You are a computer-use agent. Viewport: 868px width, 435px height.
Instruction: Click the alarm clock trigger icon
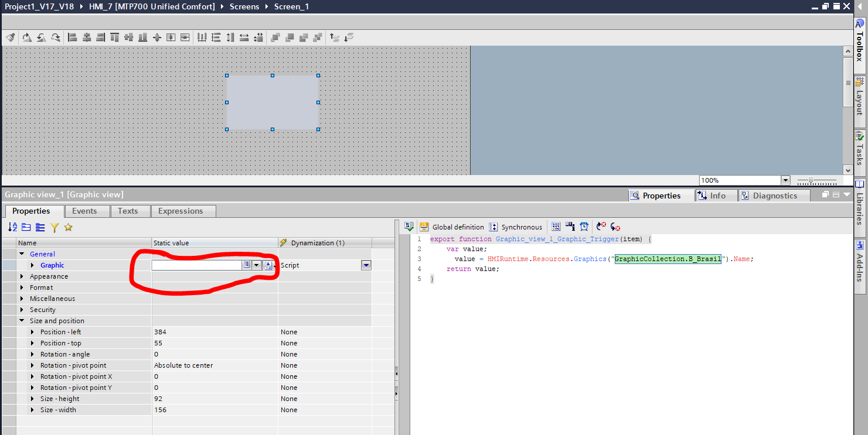[584, 227]
